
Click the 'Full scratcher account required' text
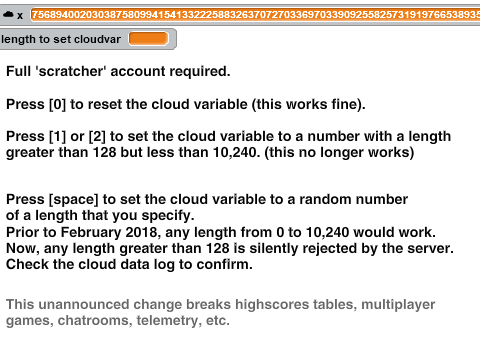(x=118, y=71)
